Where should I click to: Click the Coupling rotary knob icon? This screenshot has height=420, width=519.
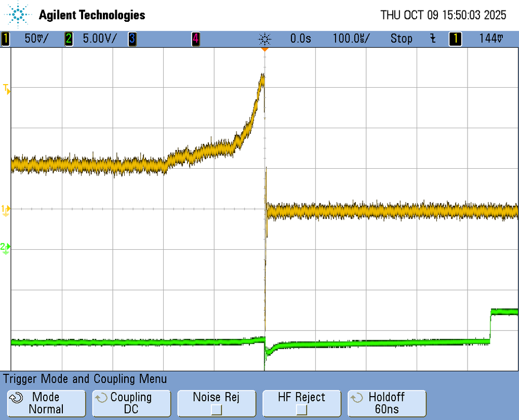point(101,398)
